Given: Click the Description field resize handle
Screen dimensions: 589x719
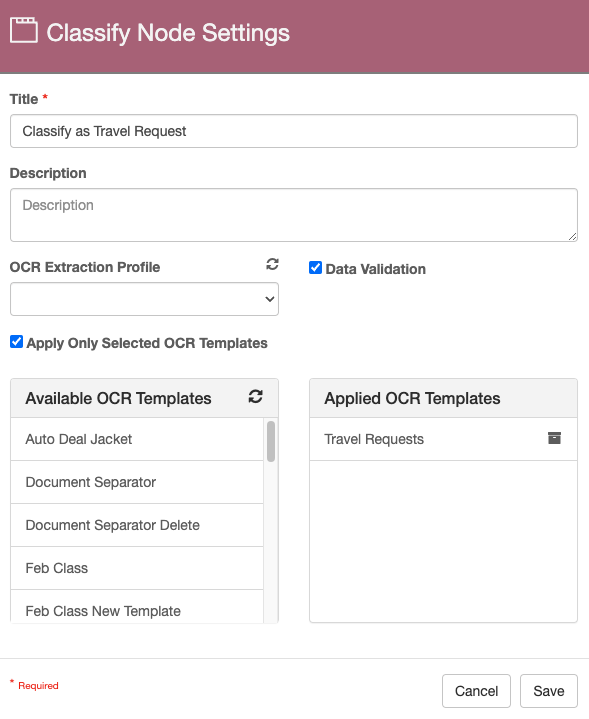Looking at the screenshot, I should pos(572,236).
